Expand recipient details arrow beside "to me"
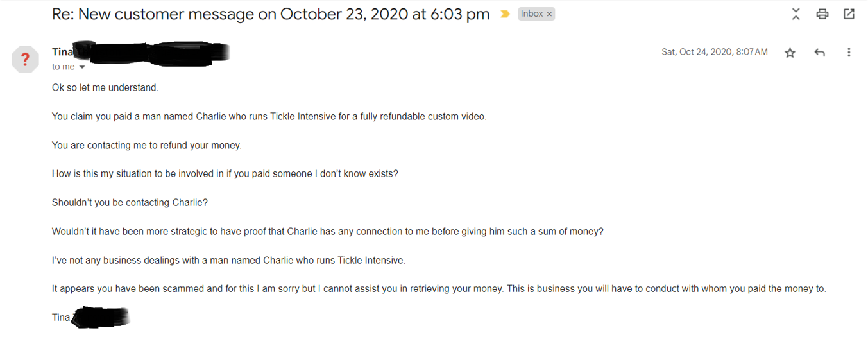 tap(82, 67)
